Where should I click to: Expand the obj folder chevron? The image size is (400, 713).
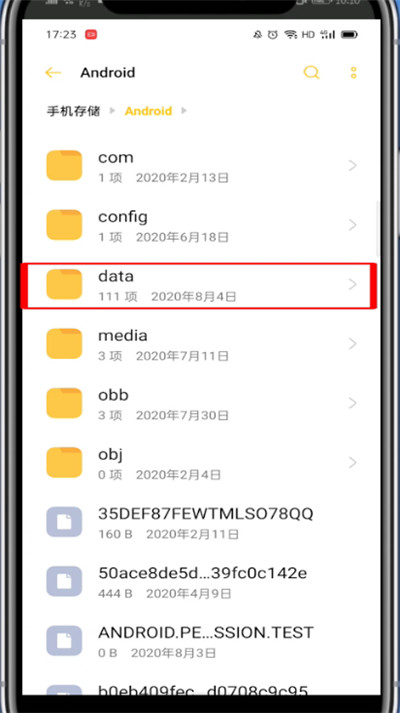pyautogui.click(x=353, y=463)
